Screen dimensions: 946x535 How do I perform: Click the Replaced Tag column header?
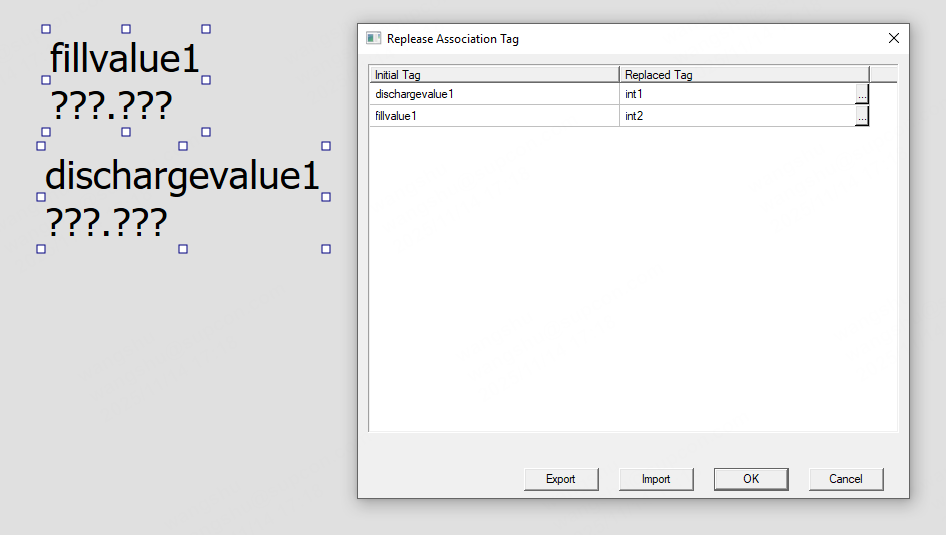744,74
